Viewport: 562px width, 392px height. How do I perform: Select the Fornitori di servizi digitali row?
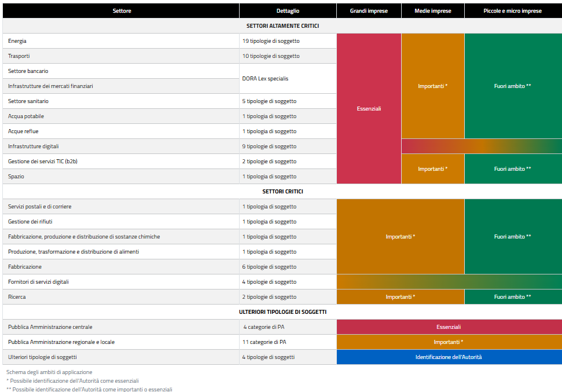click(38, 282)
